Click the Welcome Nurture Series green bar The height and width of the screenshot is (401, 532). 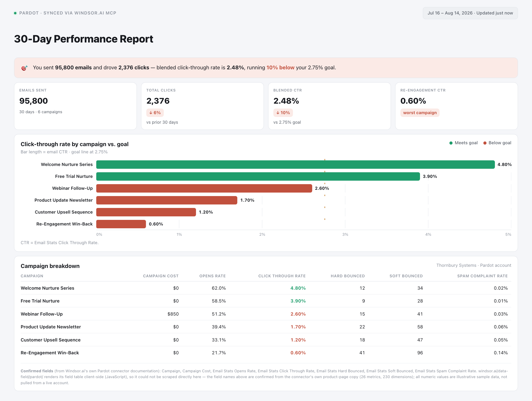click(x=295, y=165)
